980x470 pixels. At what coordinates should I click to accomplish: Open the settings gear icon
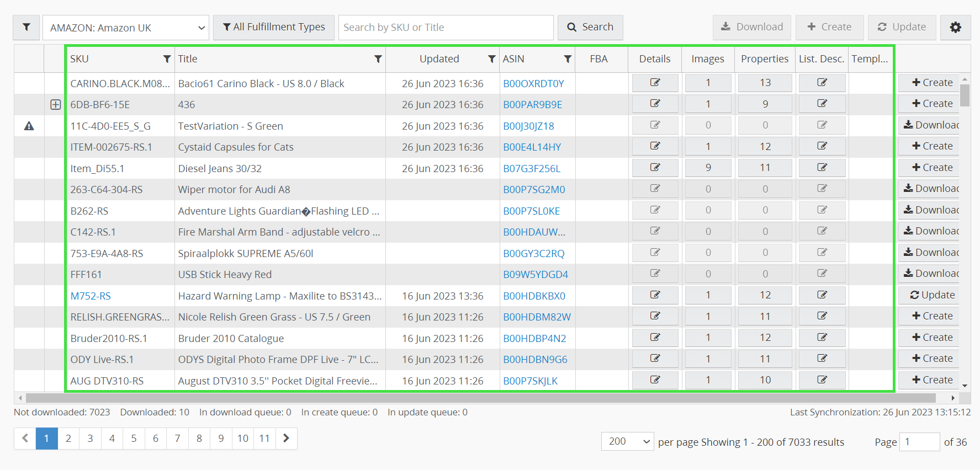[955, 27]
